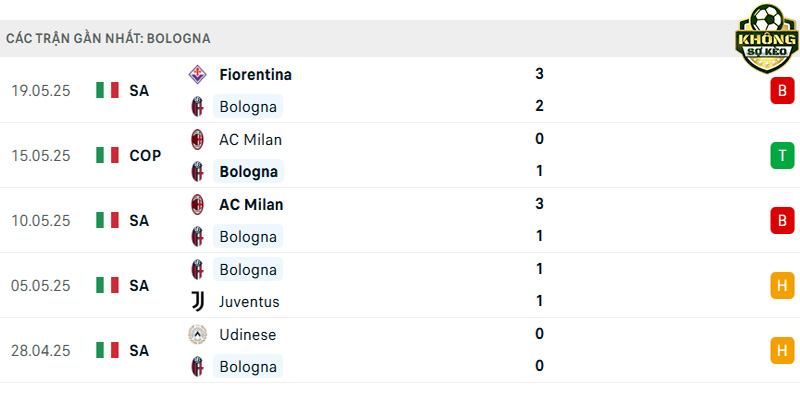Screen dimensions: 800x400
Task: Click AC Milan crest in 15.05.25 match
Action: 197,139
